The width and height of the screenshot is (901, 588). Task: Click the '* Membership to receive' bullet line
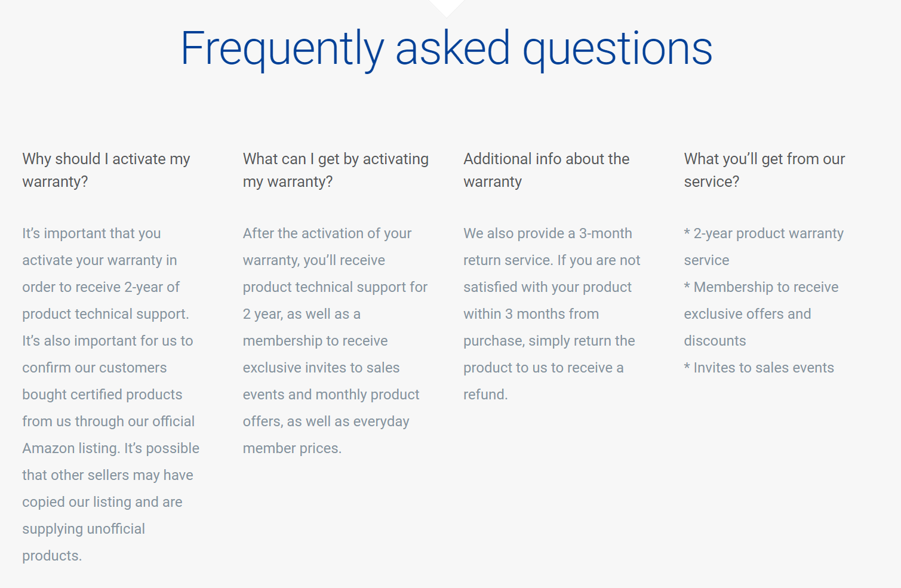point(761,287)
